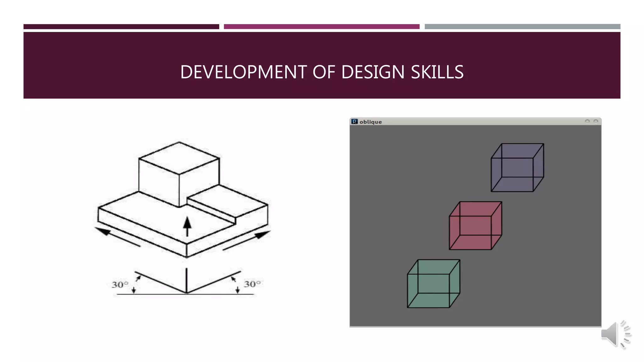This screenshot has height=362, width=644.
Task: Click the rightmost round button on oblique titlebar
Action: [596, 121]
